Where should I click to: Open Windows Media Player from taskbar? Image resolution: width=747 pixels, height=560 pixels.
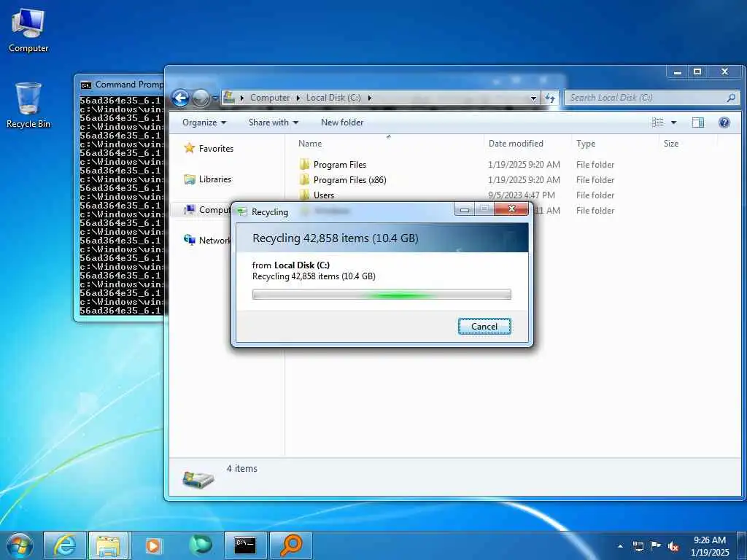153,545
